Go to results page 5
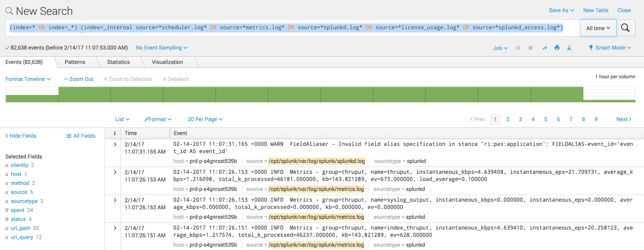 coord(545,119)
